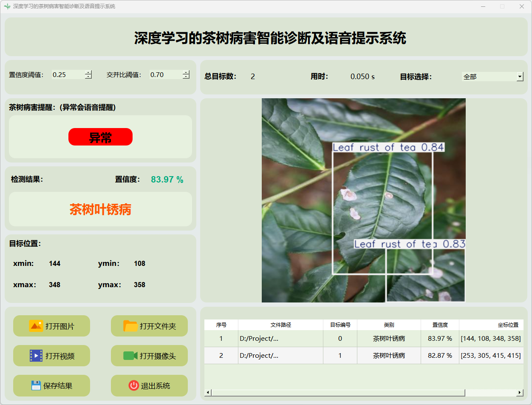Decrease the 交并比阈值 value with down arrow

point(186,77)
